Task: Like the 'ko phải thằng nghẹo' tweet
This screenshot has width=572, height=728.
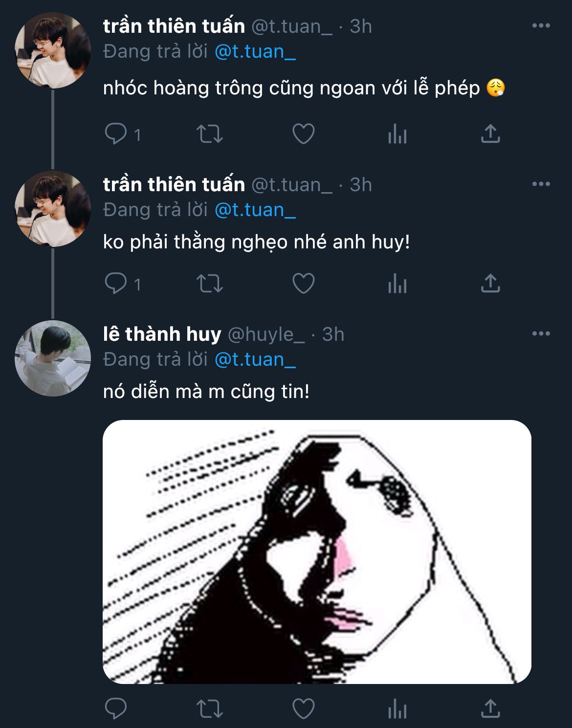Action: point(303,283)
